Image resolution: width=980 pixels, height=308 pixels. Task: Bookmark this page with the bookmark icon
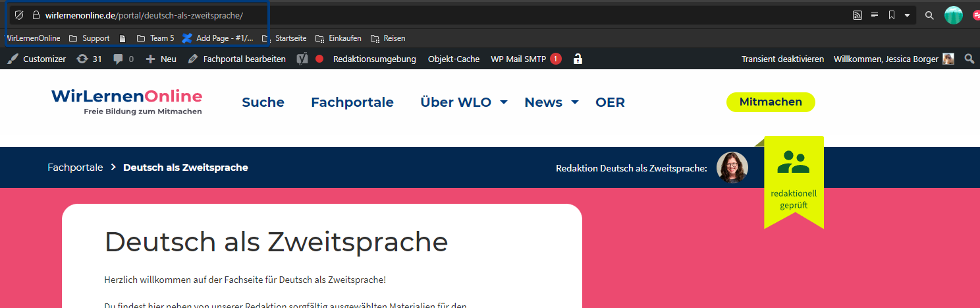(891, 15)
